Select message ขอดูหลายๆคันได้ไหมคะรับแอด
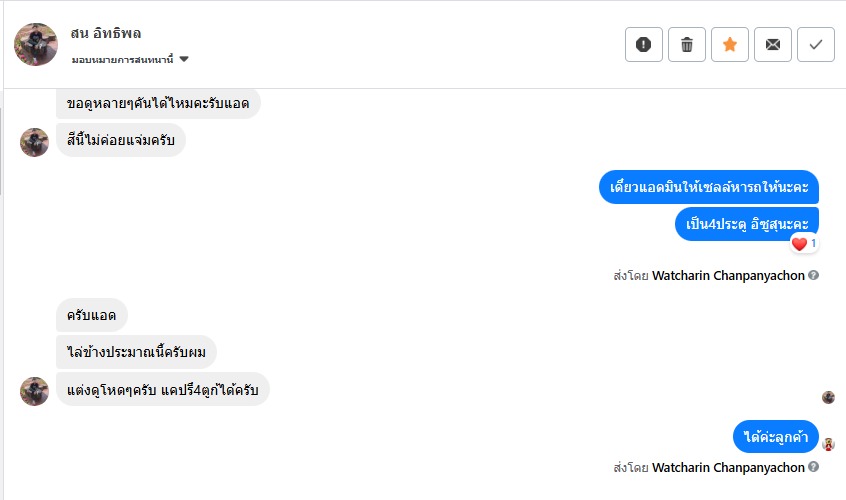The width and height of the screenshot is (846, 500). point(158,103)
